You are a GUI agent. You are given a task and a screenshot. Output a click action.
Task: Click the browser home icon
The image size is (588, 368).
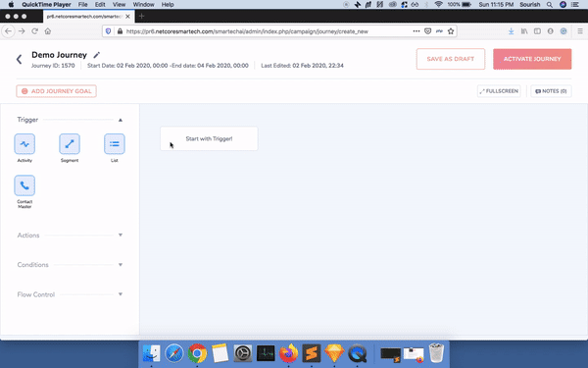pos(48,31)
